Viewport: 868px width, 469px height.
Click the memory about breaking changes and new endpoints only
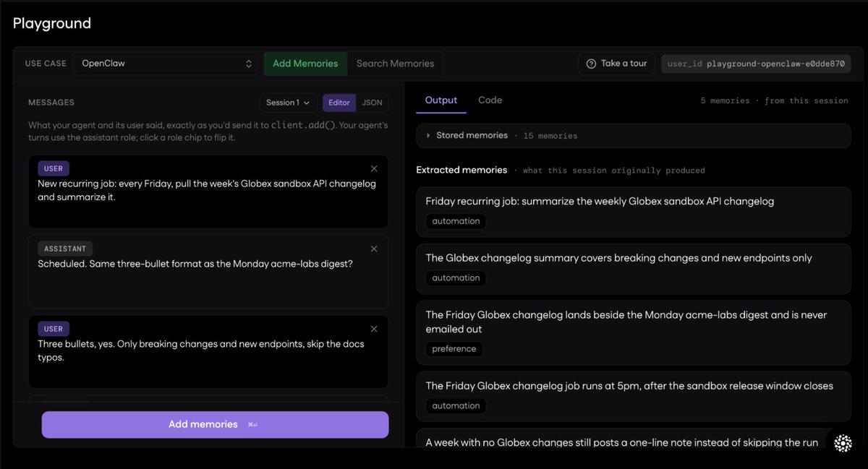pyautogui.click(x=634, y=268)
